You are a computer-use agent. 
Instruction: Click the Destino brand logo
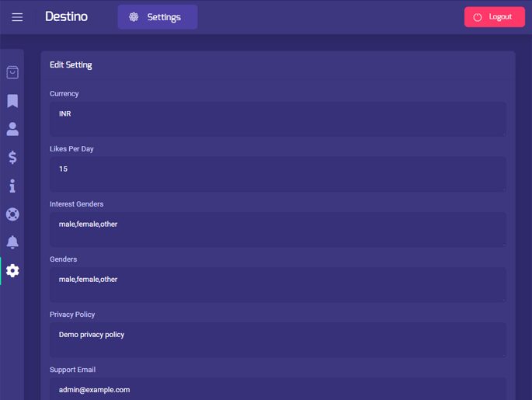coord(66,16)
